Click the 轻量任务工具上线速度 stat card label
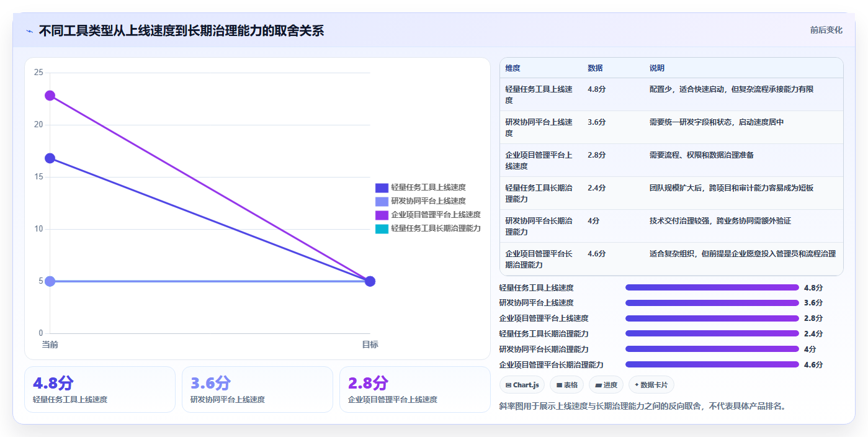868x437 pixels. pos(70,400)
